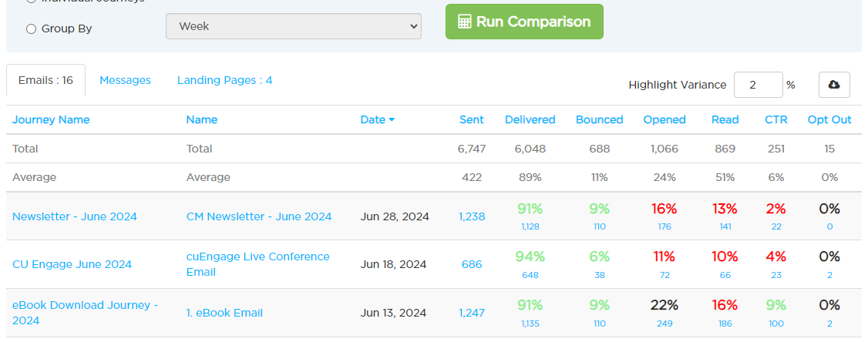Click opened count 249 in eBook row
868x342 pixels.
coord(664,324)
